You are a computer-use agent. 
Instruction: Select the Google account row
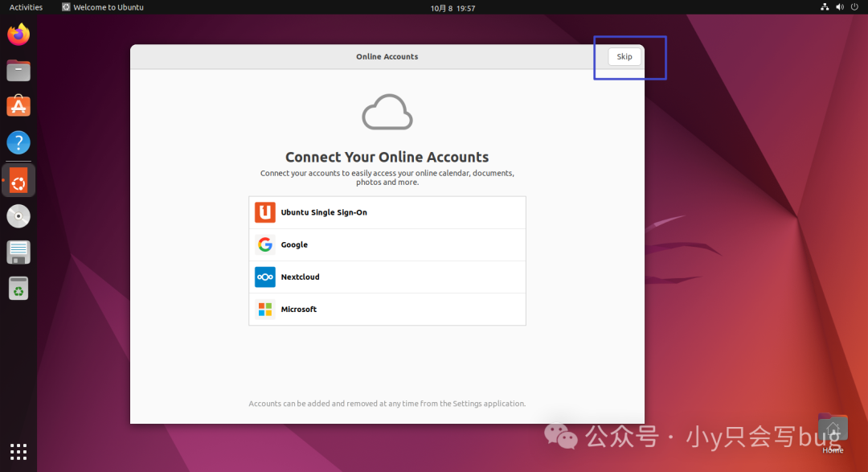coord(387,244)
